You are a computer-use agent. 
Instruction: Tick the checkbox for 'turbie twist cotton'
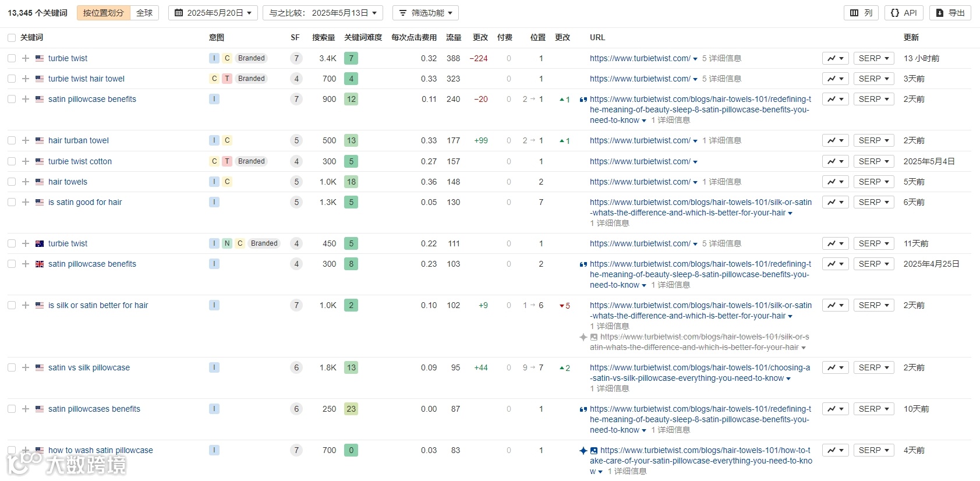(12, 161)
